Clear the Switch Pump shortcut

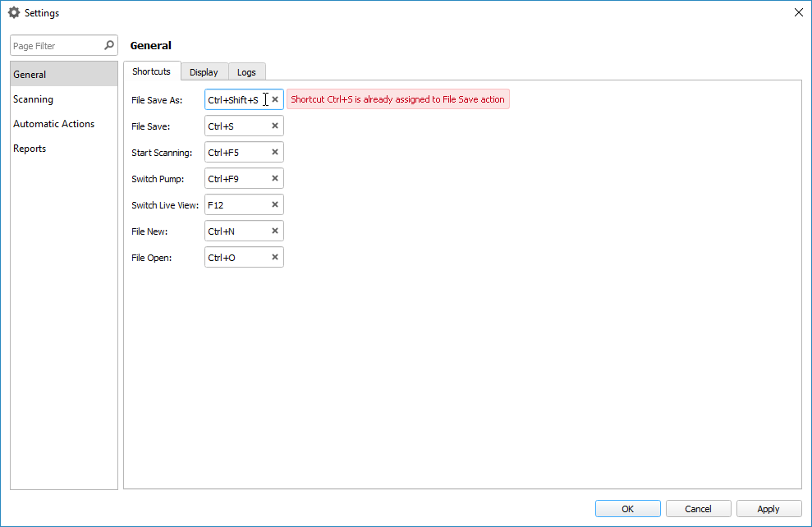[x=275, y=178]
